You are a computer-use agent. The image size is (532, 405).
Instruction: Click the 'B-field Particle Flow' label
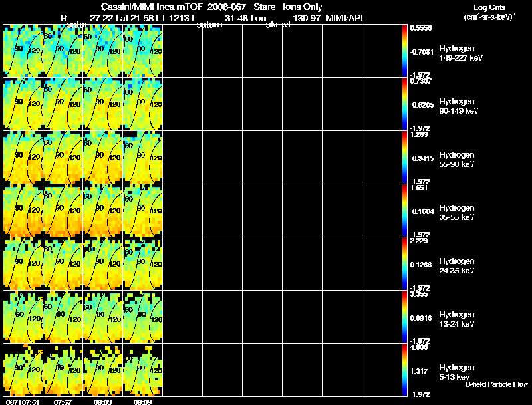tap(497, 384)
